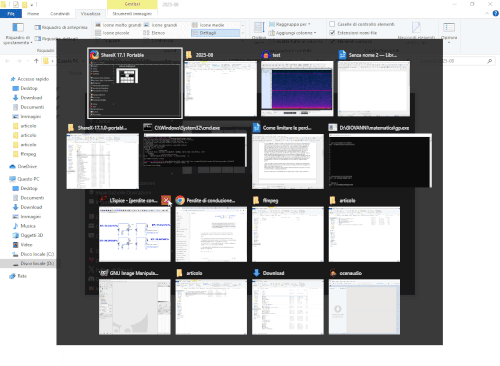
Task: Enable Caselle di controllo elementi checkbox
Action: [332, 24]
